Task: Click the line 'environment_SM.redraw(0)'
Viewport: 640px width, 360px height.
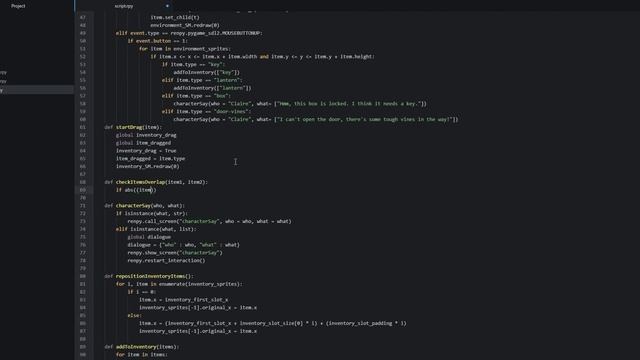Action: (x=184, y=25)
